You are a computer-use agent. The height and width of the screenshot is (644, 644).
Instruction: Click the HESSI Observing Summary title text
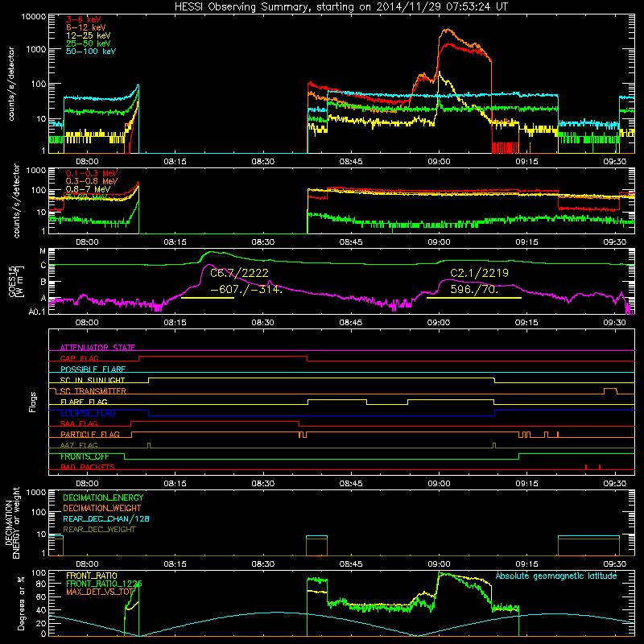coord(341,7)
